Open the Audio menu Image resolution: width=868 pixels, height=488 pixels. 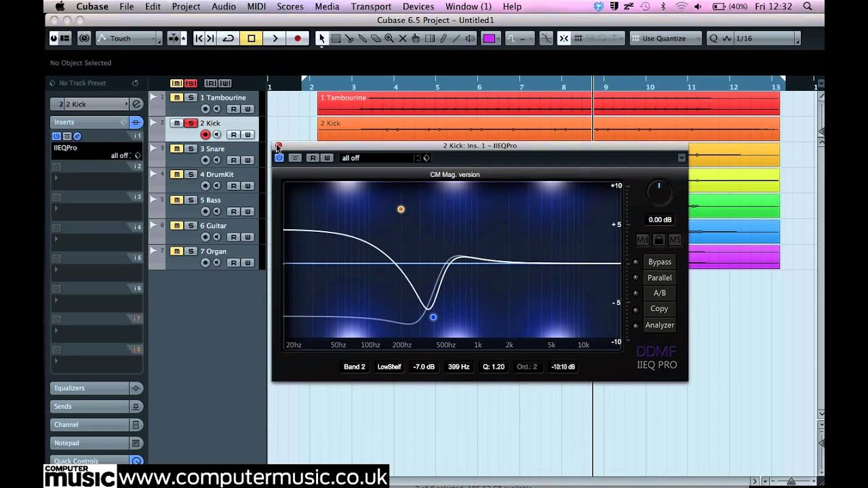coord(223,6)
